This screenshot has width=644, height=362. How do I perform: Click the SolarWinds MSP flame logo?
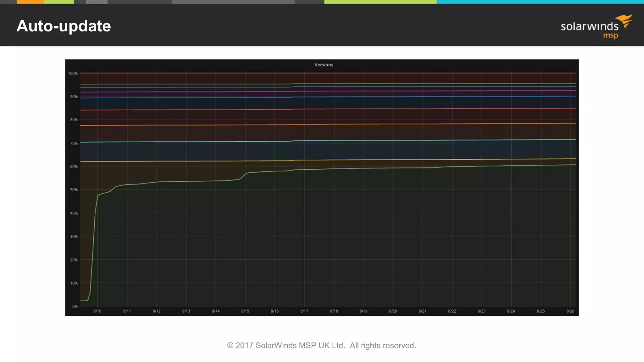coord(624,21)
